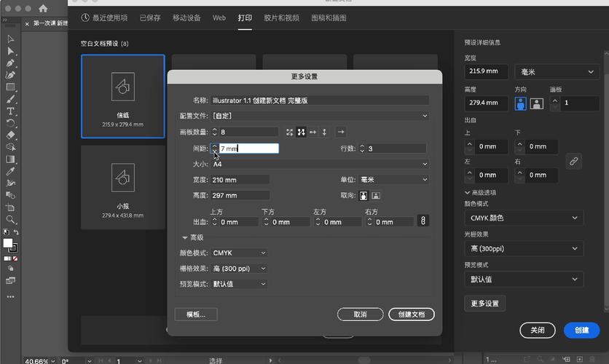The height and width of the screenshot is (364, 609).
Task: Select the 信纸 preset thumbnail
Action: point(122,96)
